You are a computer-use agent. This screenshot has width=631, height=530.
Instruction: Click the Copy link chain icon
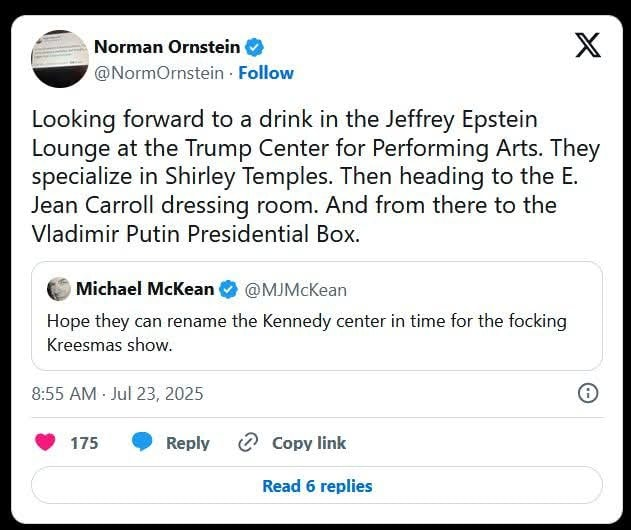(248, 442)
